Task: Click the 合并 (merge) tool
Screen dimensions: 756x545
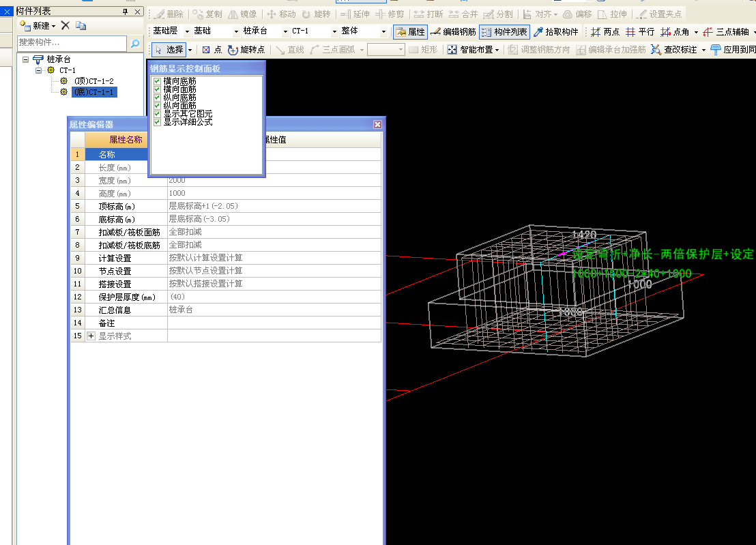Action: [463, 14]
